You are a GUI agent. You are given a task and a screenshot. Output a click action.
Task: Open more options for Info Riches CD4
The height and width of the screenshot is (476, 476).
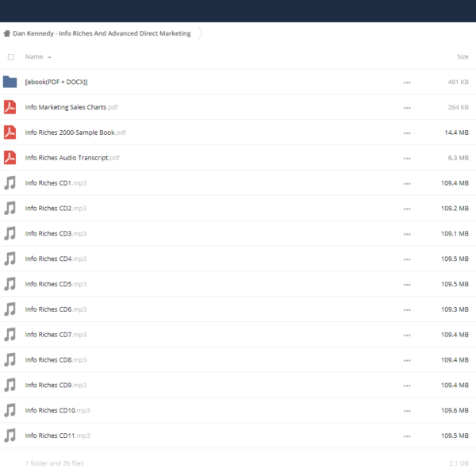407,259
